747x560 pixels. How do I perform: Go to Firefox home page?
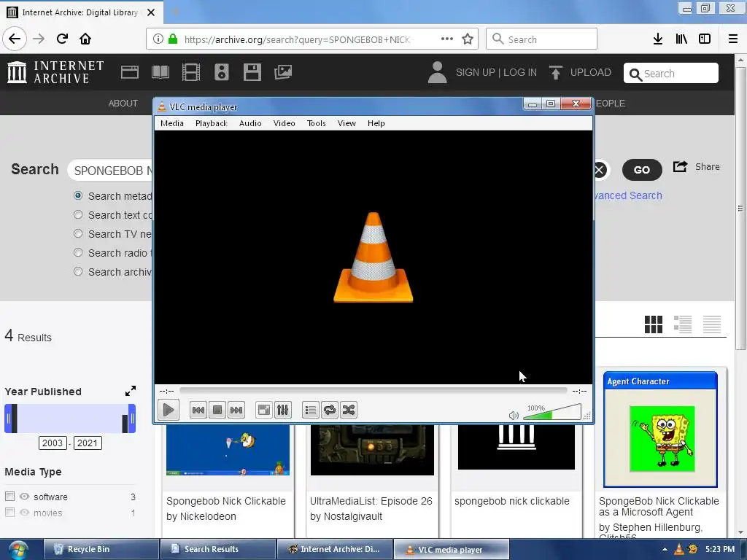pyautogui.click(x=85, y=39)
